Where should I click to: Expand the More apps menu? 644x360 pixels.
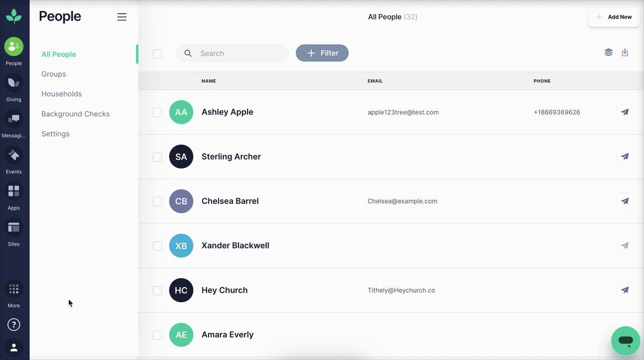pyautogui.click(x=14, y=289)
